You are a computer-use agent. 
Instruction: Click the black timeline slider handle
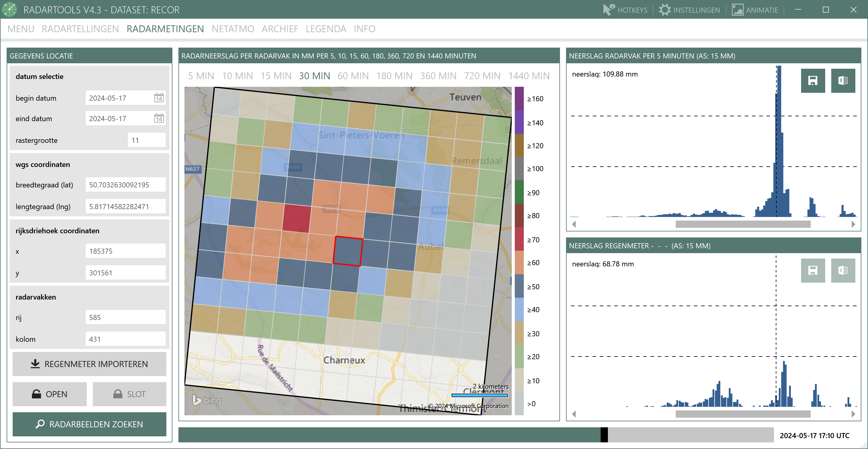[604, 435]
